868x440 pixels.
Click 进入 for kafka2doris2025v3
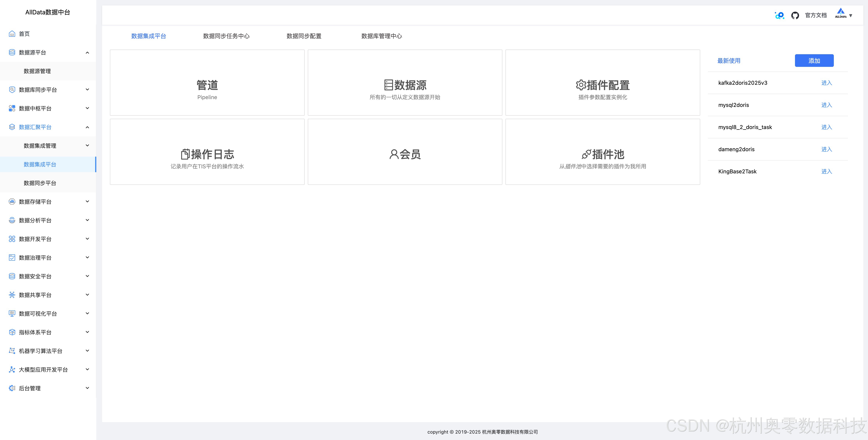(827, 83)
